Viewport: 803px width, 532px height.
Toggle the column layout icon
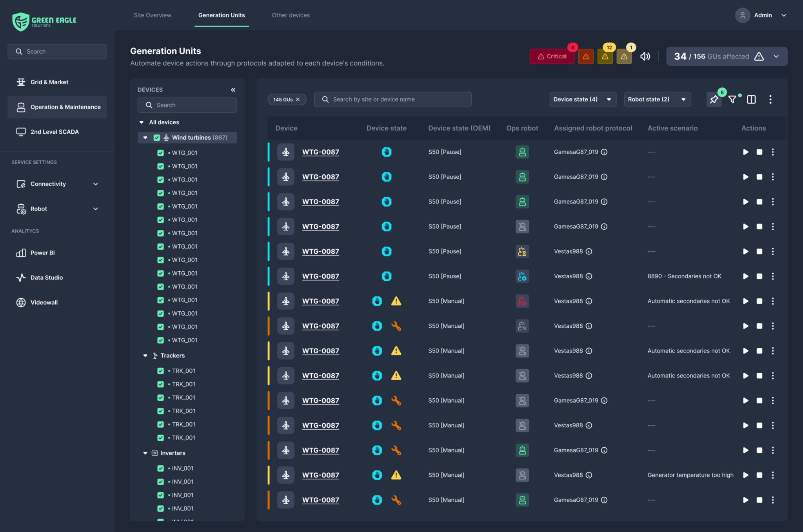pos(751,100)
